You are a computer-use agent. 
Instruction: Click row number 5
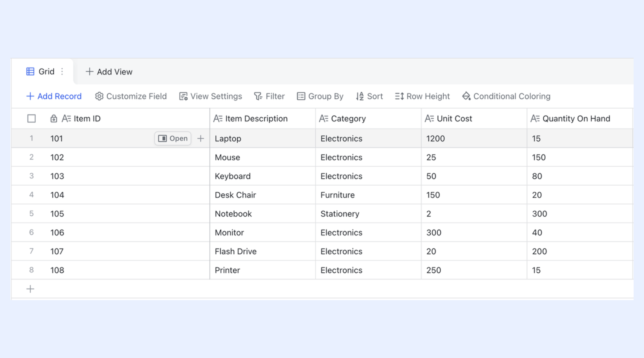tap(31, 214)
